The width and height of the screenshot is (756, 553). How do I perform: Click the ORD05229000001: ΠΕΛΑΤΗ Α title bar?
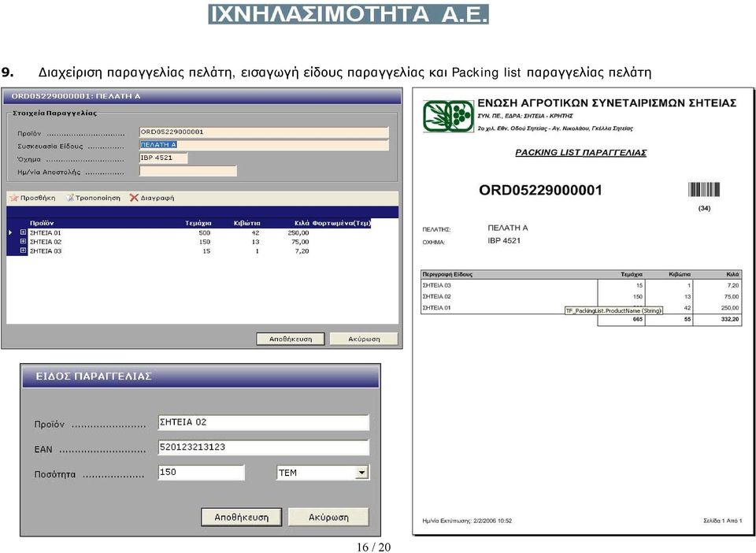coord(202,96)
